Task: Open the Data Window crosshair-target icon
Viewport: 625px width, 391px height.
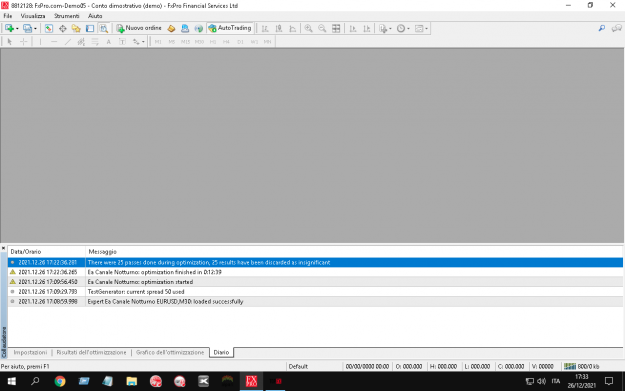Action: (x=63, y=28)
